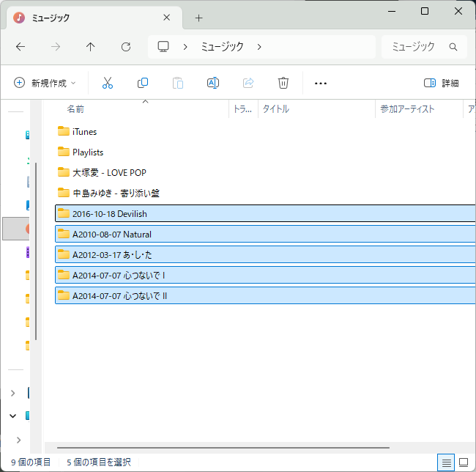This screenshot has width=476, height=472.
Task: Select folder A2012-03-17 あ・し・た
Action: 265,254
